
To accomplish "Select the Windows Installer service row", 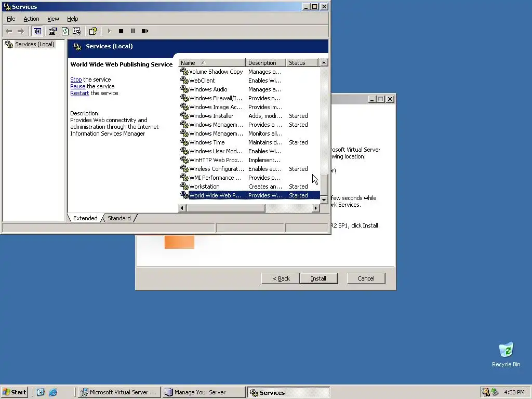I will pyautogui.click(x=249, y=116).
